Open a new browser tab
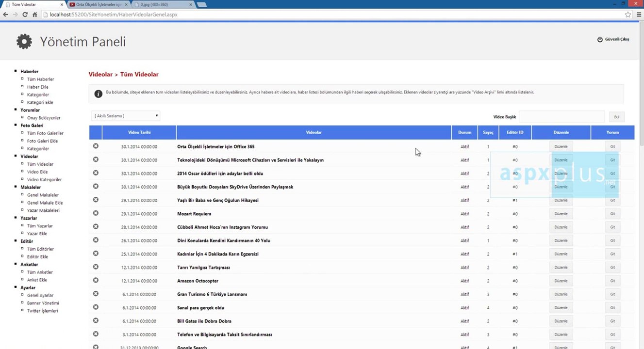This screenshot has width=644, height=349. 201,5
